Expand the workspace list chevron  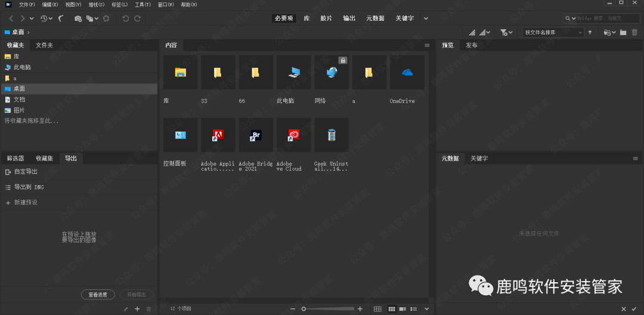tap(426, 18)
